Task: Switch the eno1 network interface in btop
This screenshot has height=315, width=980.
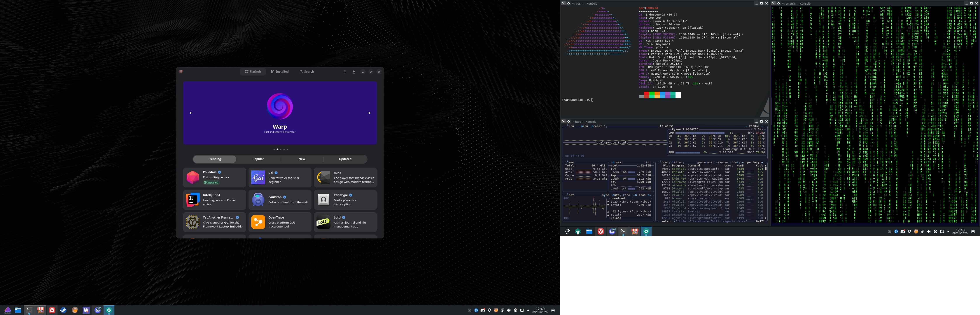Action: 642,195
